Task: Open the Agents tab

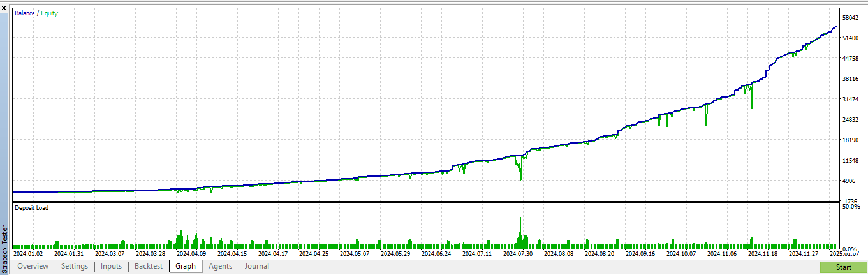Action: pos(221,266)
